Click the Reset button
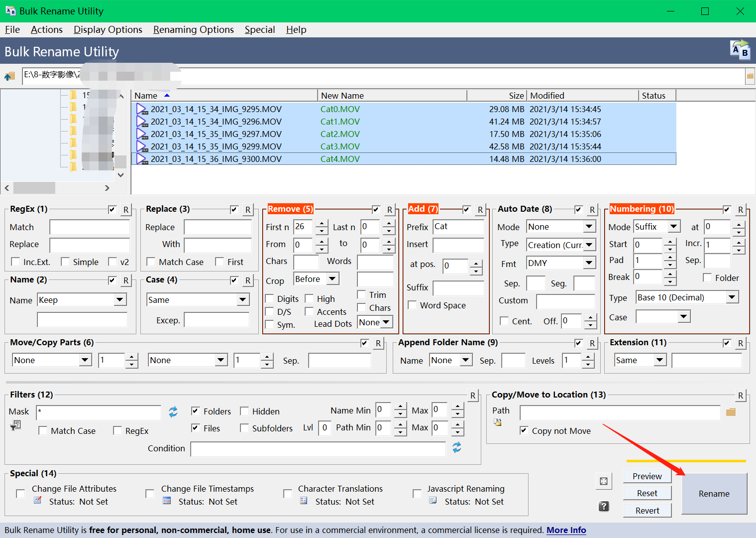Image resolution: width=756 pixels, height=538 pixels. [x=647, y=493]
